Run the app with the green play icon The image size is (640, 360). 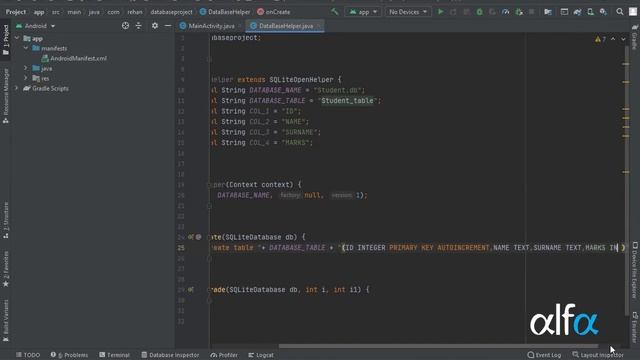440,12
